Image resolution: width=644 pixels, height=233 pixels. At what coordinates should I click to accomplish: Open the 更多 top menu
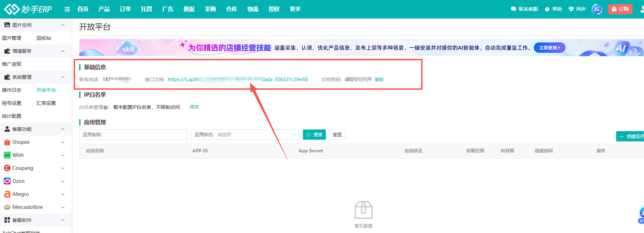coord(295,9)
